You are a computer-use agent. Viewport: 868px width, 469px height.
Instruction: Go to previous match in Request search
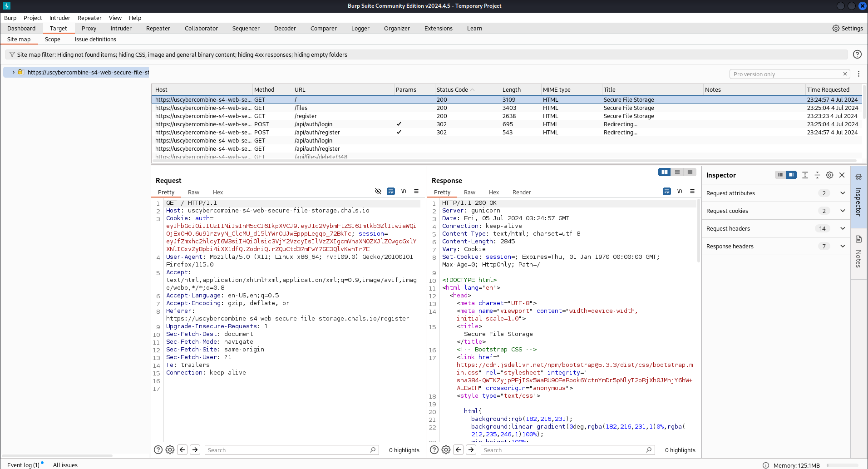182,450
